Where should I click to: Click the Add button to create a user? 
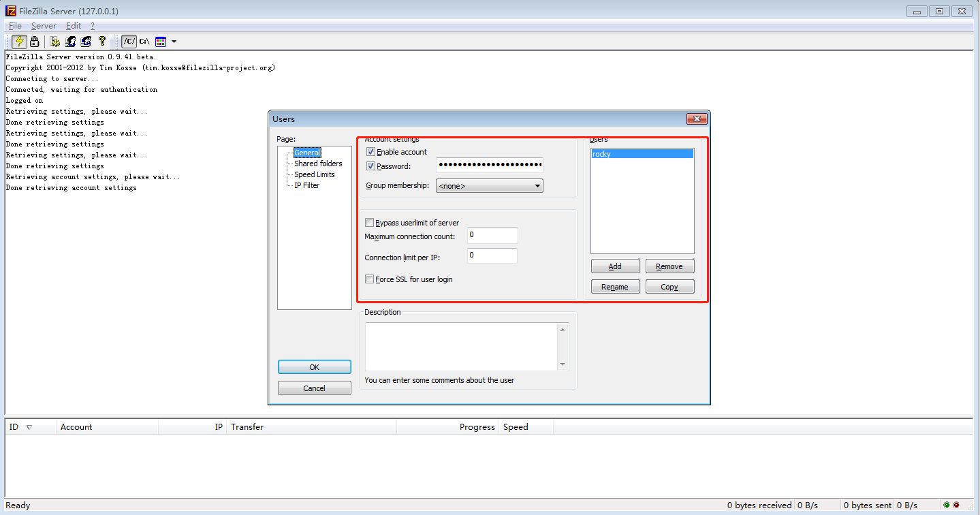(x=615, y=266)
